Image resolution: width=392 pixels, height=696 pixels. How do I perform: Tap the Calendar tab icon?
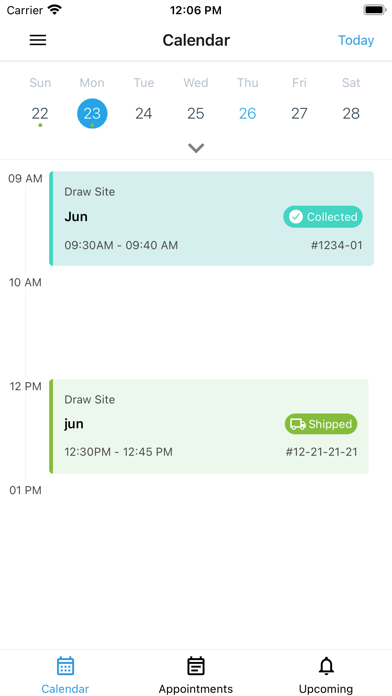[x=65, y=666]
